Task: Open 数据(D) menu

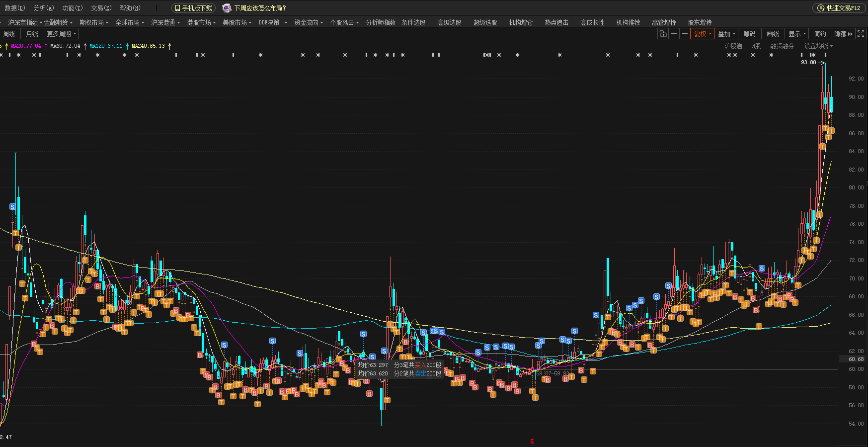Action: [x=14, y=8]
